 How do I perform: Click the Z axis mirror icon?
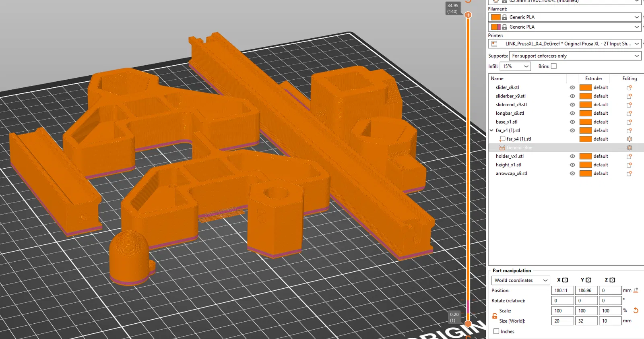612,280
